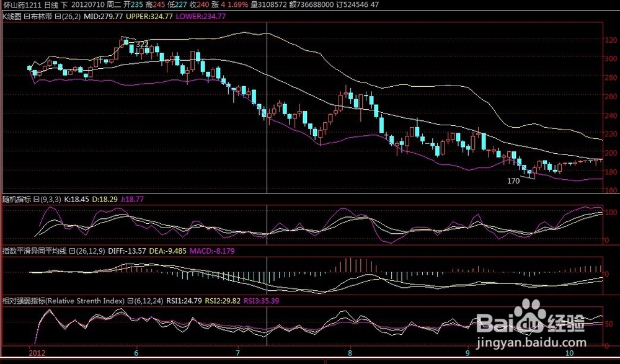Click the 高245 high price
The image size is (620, 364).
(155, 5)
